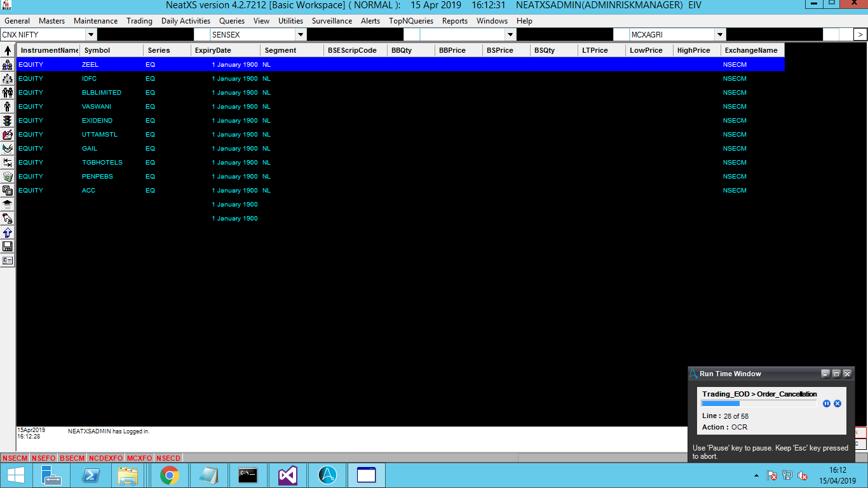The image size is (868, 488).
Task: Click the black up-arrow icon in left toolbar
Action: pyautogui.click(x=8, y=50)
